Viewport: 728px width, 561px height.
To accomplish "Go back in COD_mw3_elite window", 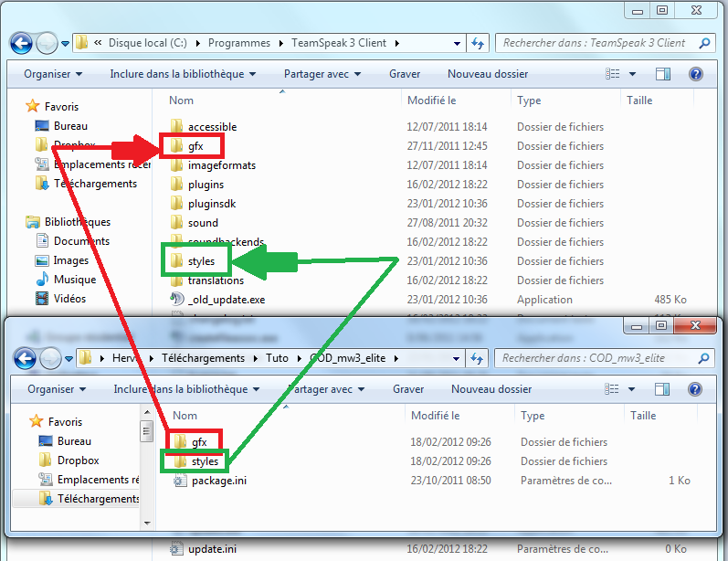I will [x=25, y=358].
